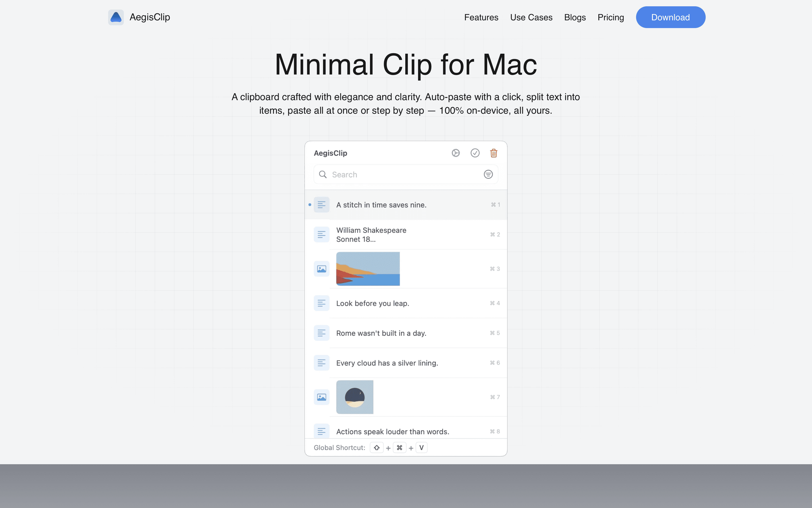The image size is (812, 508).
Task: Click the V key in Global Shortcut
Action: click(x=421, y=448)
